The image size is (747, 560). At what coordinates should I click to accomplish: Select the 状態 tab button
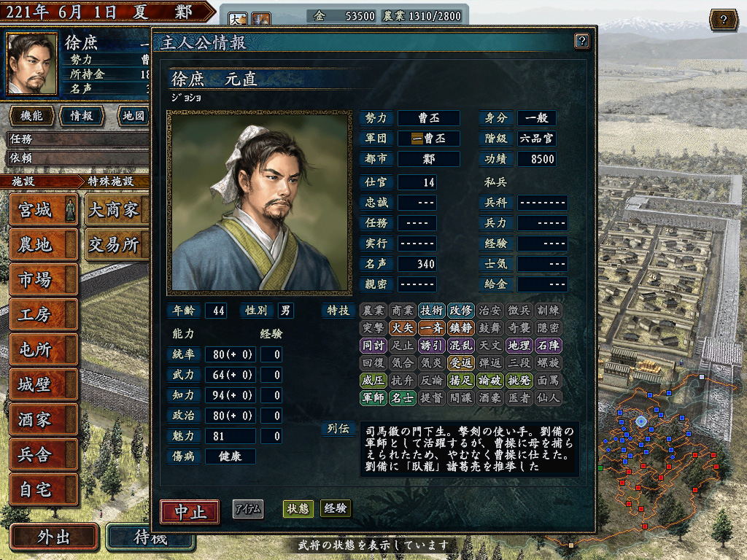point(298,508)
